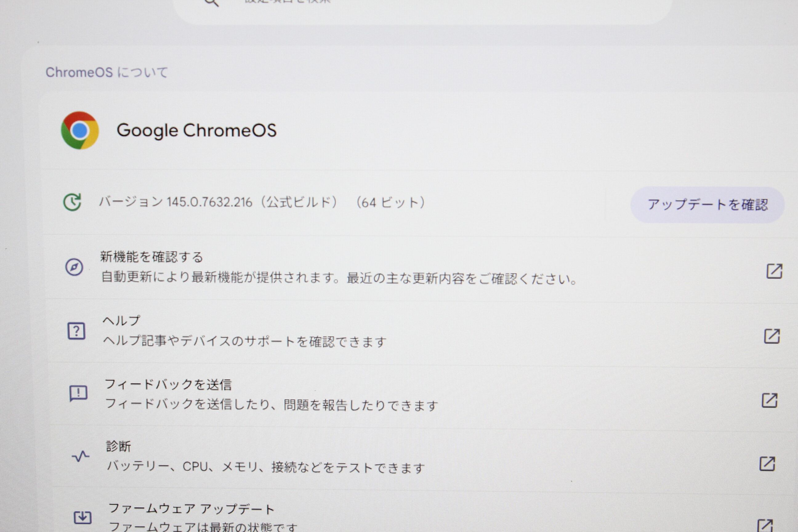Image resolution: width=798 pixels, height=532 pixels.
Task: Click the question mark help icon
Action: point(76,331)
